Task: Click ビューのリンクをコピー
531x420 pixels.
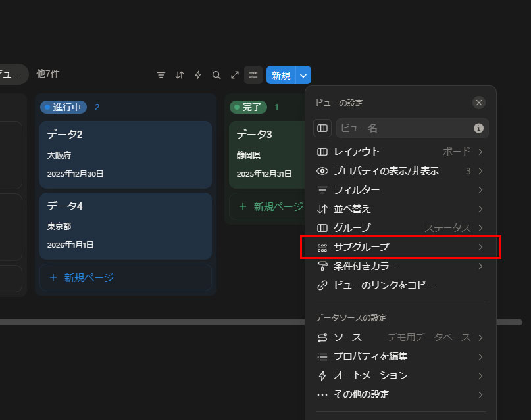Action: [384, 285]
